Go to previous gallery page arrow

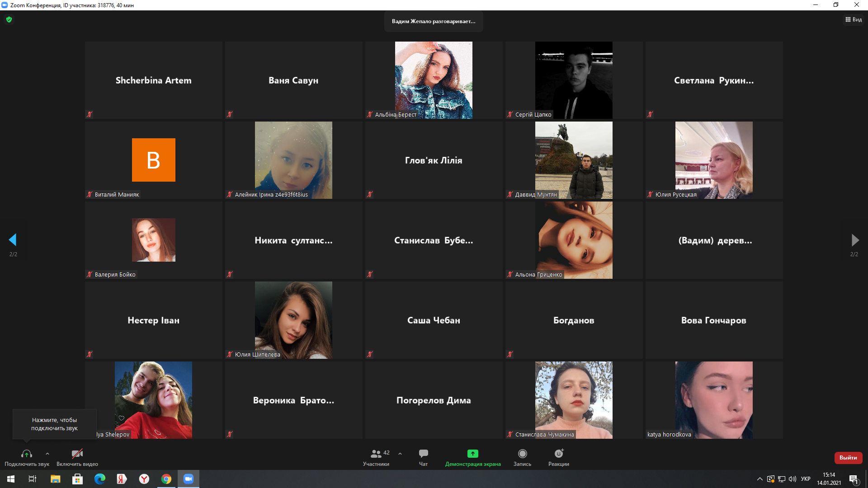(13, 240)
